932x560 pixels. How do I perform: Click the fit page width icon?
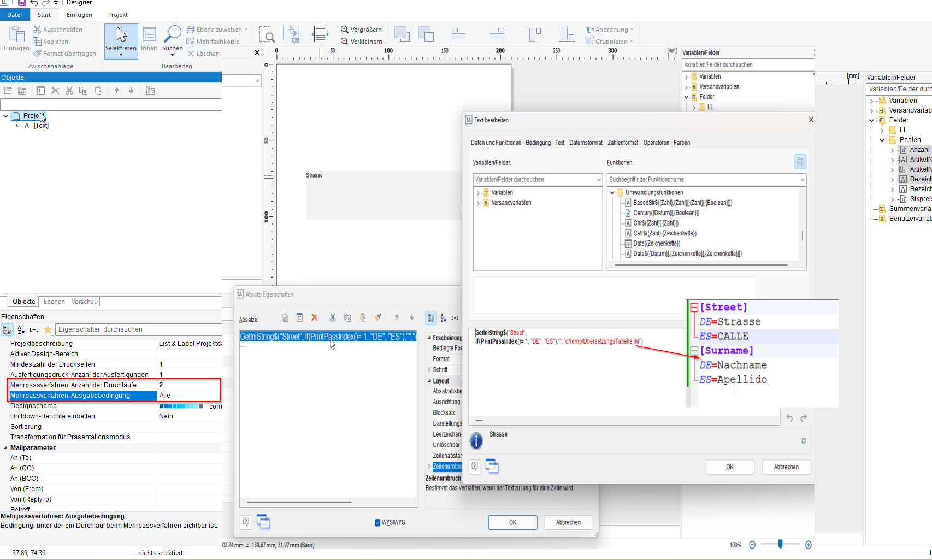tap(320, 34)
